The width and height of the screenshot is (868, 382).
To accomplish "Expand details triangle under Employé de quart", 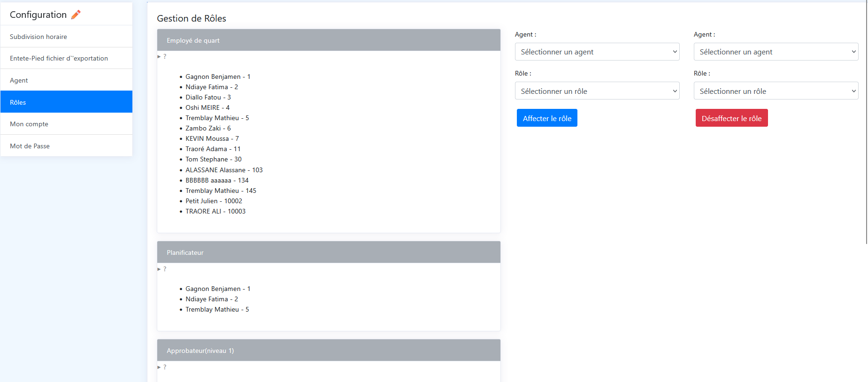I will click(159, 56).
